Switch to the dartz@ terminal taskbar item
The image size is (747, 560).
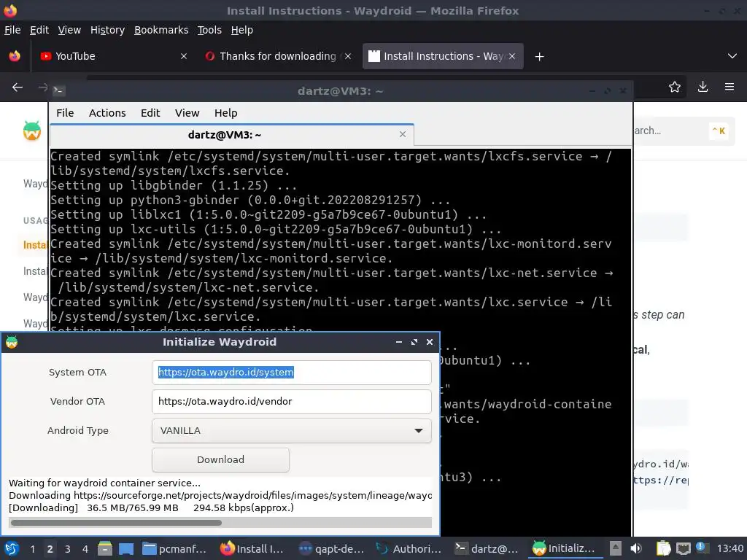coord(487,548)
